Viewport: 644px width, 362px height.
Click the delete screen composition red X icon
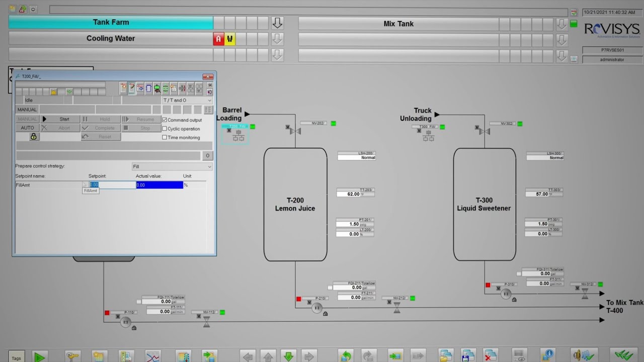pos(490,356)
